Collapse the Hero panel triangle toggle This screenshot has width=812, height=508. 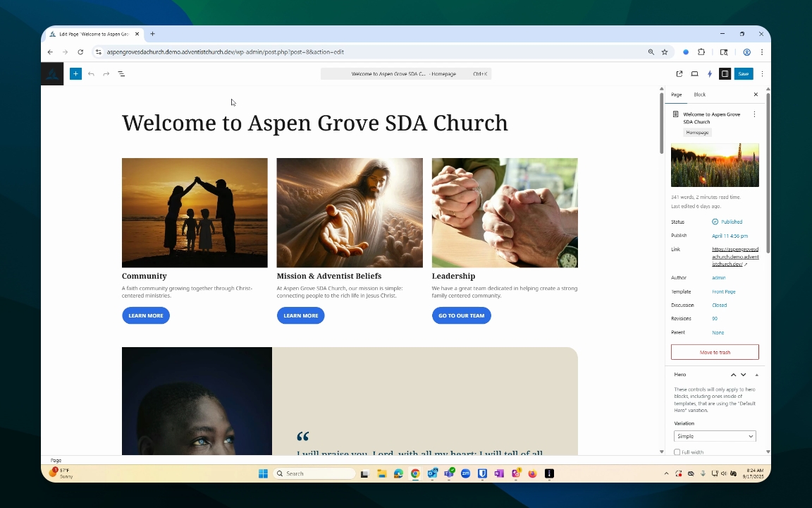(757, 375)
